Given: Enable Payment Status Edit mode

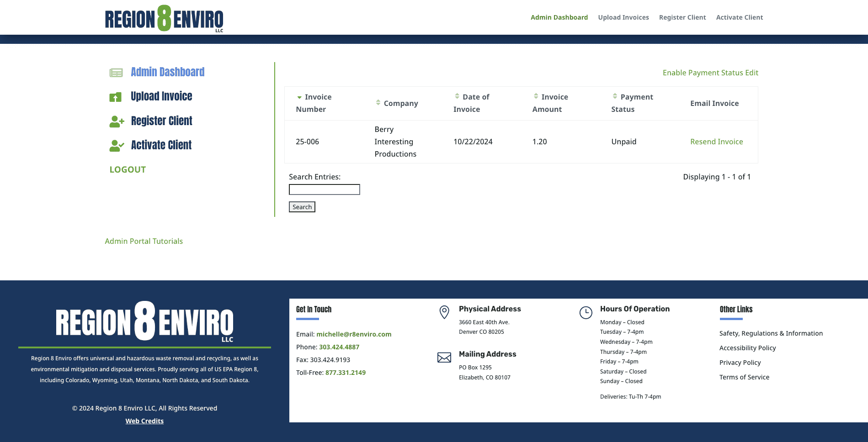Looking at the screenshot, I should [x=710, y=73].
